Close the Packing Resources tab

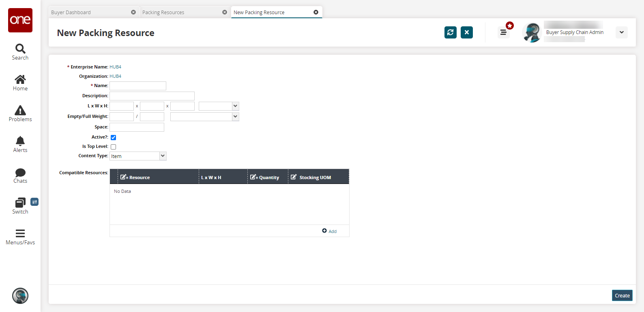(x=225, y=12)
